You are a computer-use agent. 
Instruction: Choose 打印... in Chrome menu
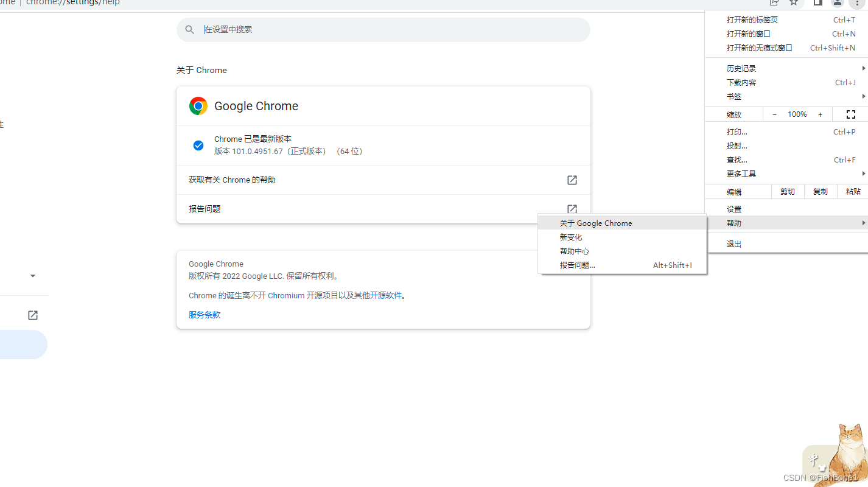(x=786, y=131)
